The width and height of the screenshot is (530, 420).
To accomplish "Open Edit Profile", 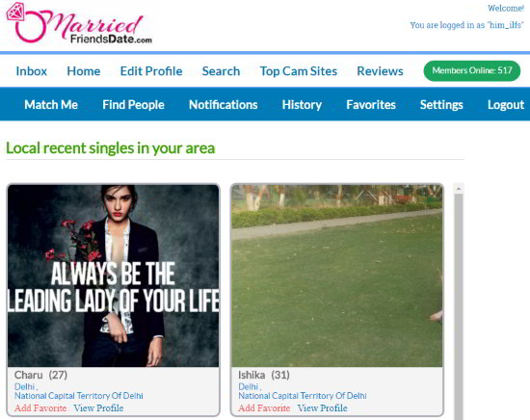I will (151, 71).
